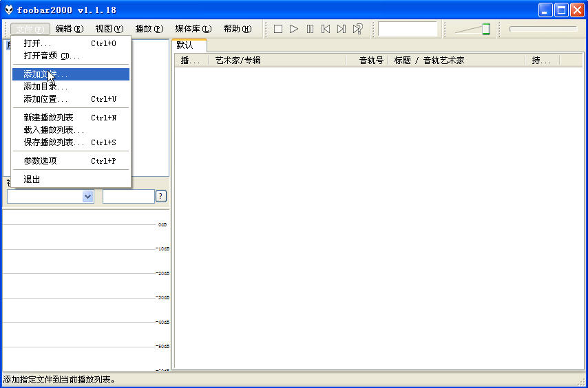Click 退出 to exit the application
The height and width of the screenshot is (388, 588).
[x=32, y=180]
